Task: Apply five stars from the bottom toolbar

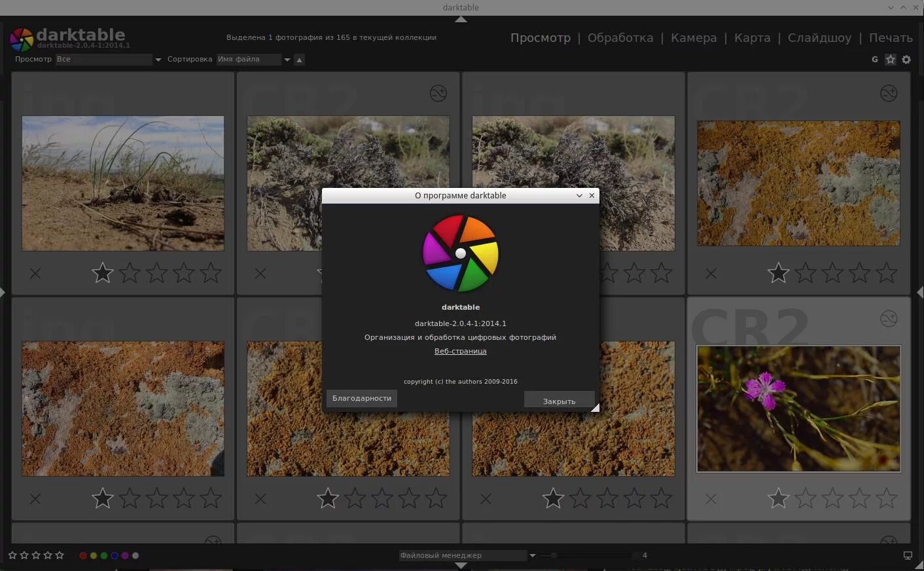Action: tap(60, 555)
